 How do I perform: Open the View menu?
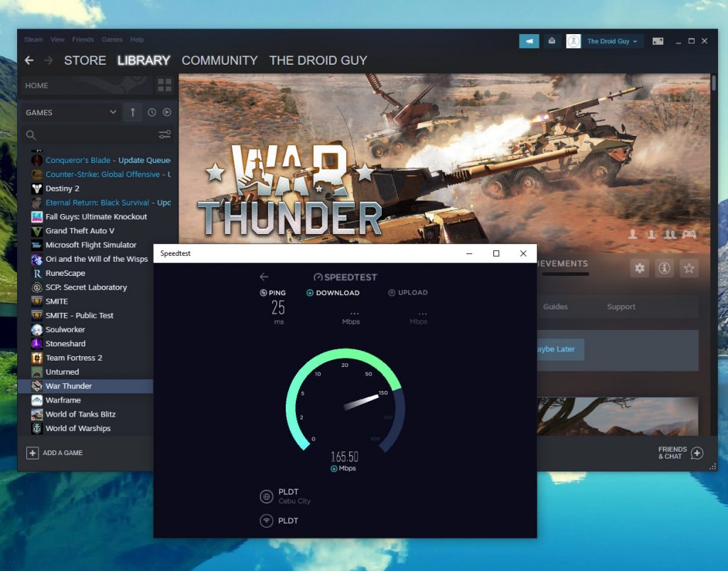pyautogui.click(x=58, y=39)
